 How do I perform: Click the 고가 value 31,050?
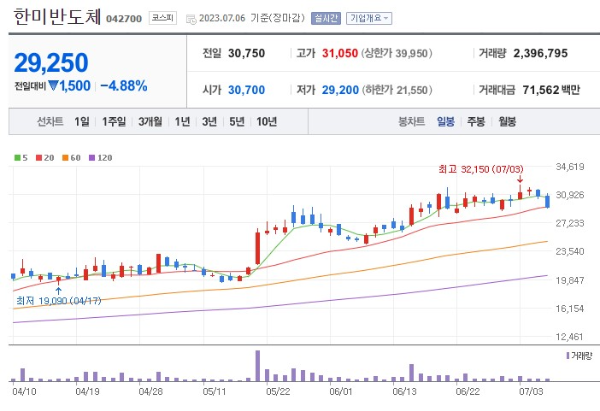340,53
